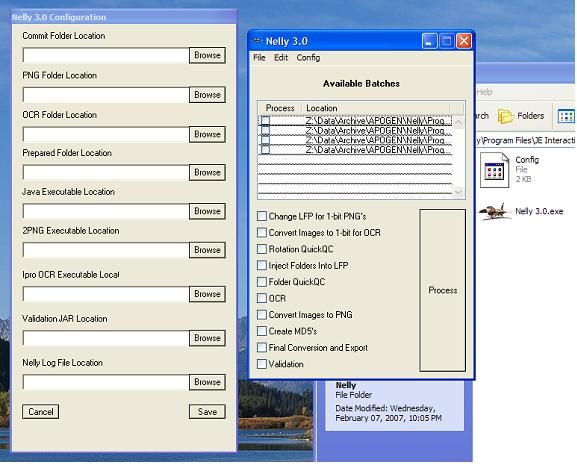Screen dimensions: 577x464
Task: Check the second batch row's process checkbox
Action: 265,130
